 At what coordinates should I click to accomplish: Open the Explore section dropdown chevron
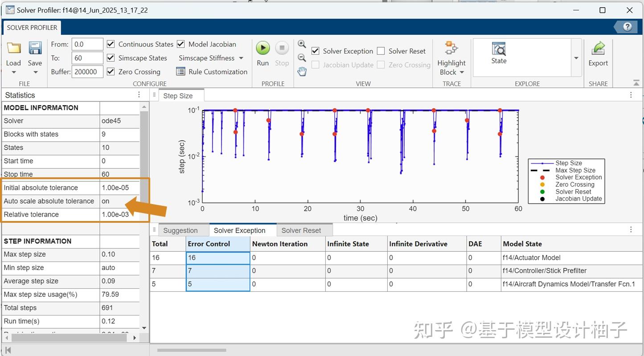pos(576,57)
